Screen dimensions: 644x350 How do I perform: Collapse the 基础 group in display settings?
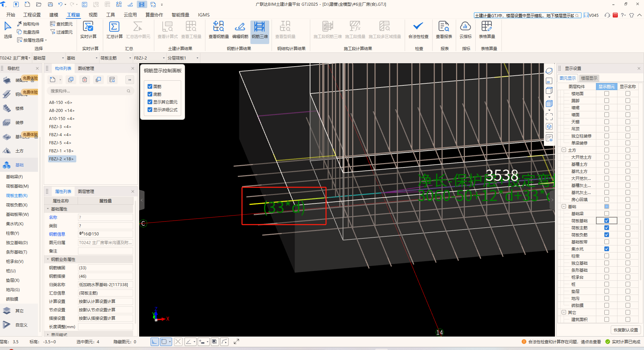(x=564, y=206)
